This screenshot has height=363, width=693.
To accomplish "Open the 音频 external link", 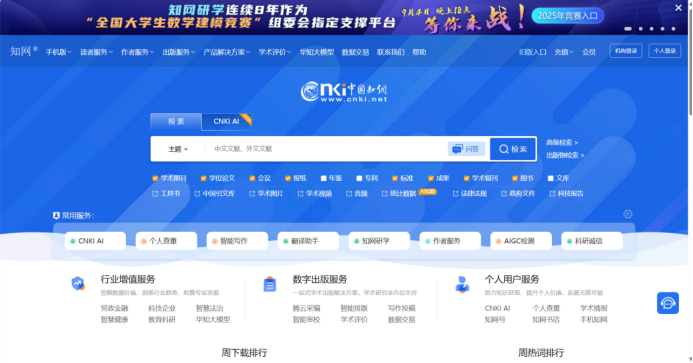I will coord(357,193).
